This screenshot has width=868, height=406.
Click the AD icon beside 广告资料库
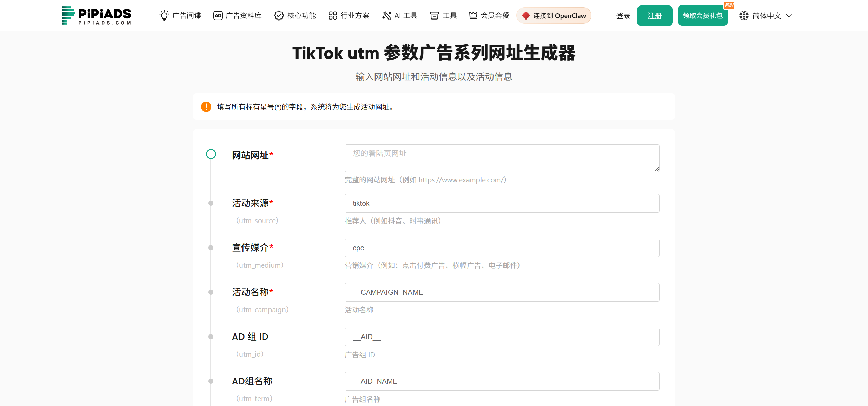218,15
